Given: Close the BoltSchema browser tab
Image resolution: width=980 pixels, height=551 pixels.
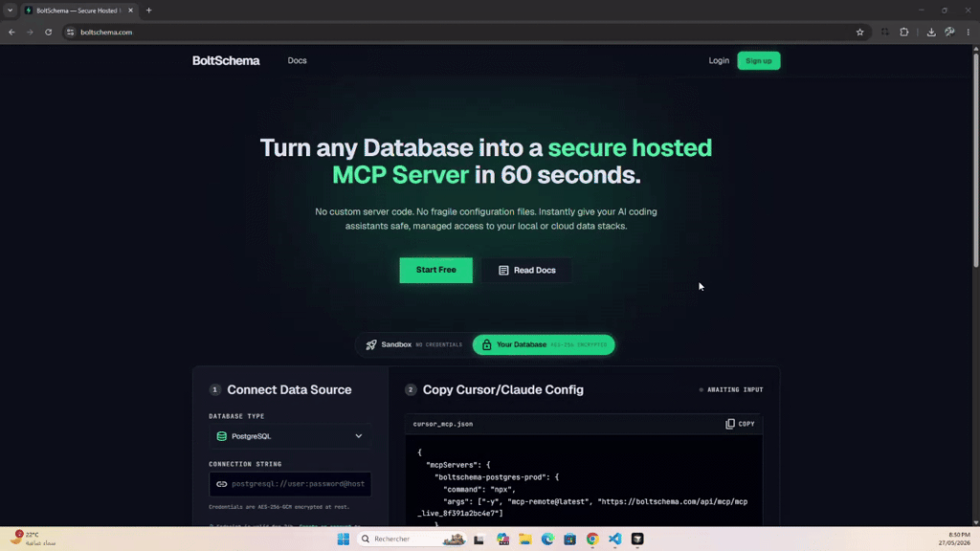Looking at the screenshot, I should click(x=130, y=11).
